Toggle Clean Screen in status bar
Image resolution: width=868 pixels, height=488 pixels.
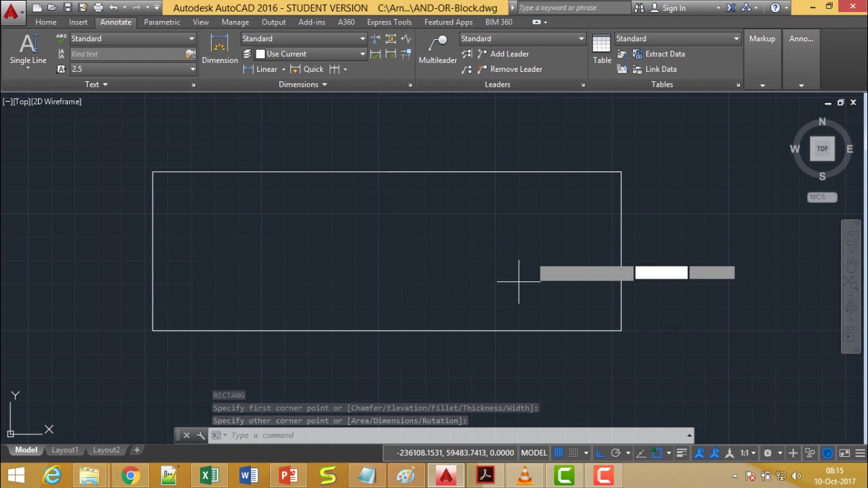844,453
